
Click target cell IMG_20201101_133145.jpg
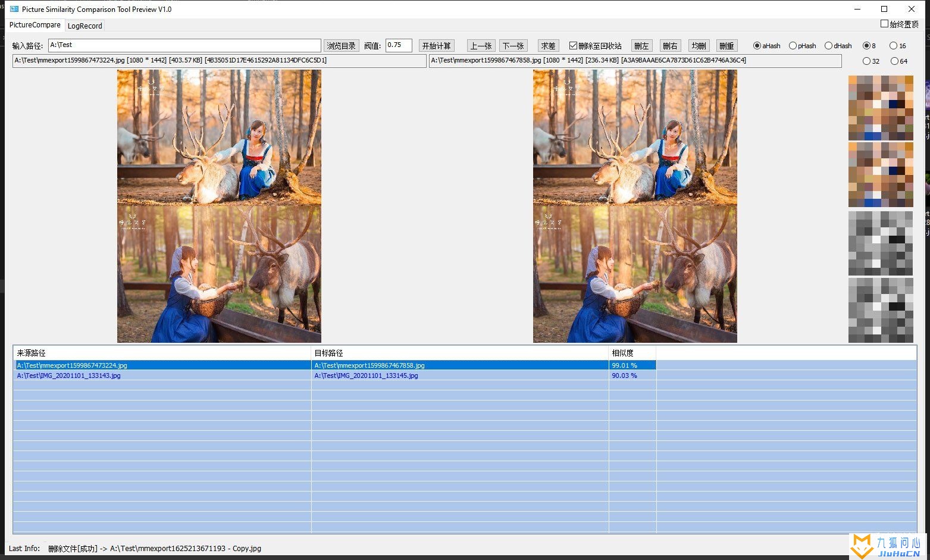460,376
